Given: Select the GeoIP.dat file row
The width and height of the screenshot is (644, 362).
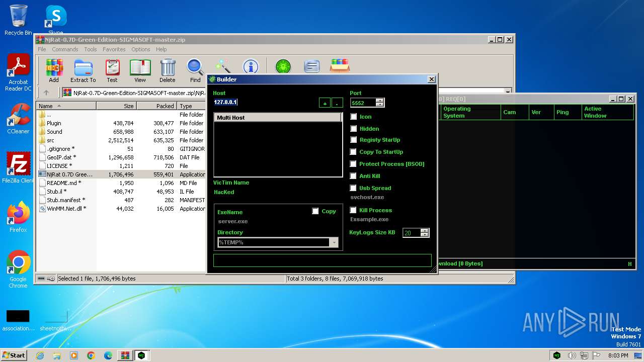Looking at the screenshot, I should pos(121,157).
